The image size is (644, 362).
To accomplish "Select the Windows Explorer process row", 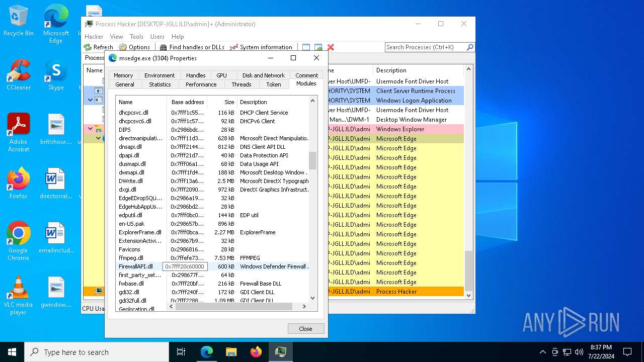I will 273,129.
